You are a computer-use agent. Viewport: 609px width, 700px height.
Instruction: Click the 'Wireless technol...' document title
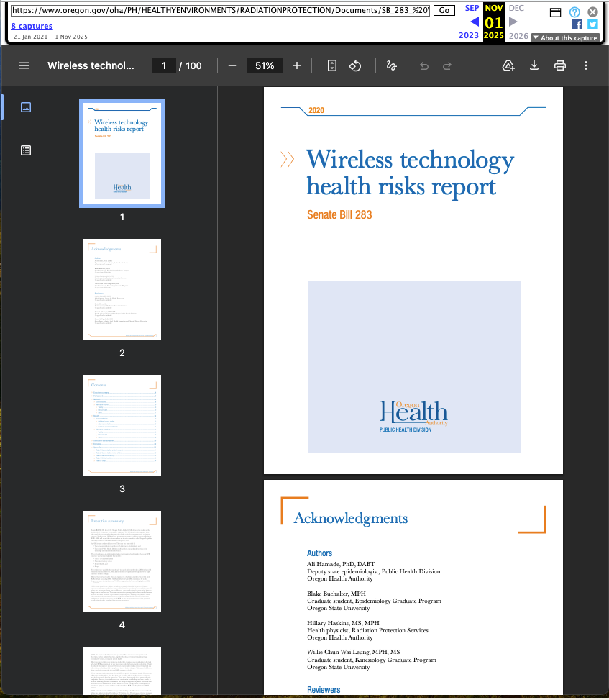pos(91,65)
